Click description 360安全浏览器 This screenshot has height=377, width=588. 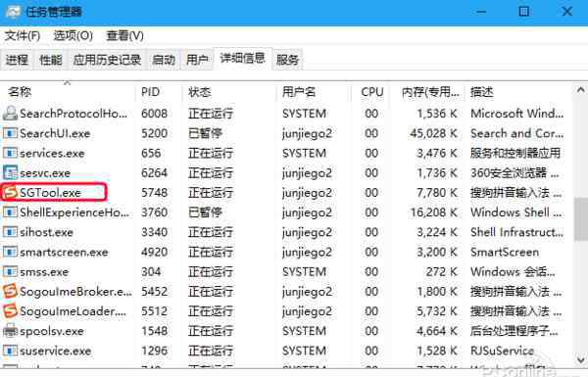[514, 172]
